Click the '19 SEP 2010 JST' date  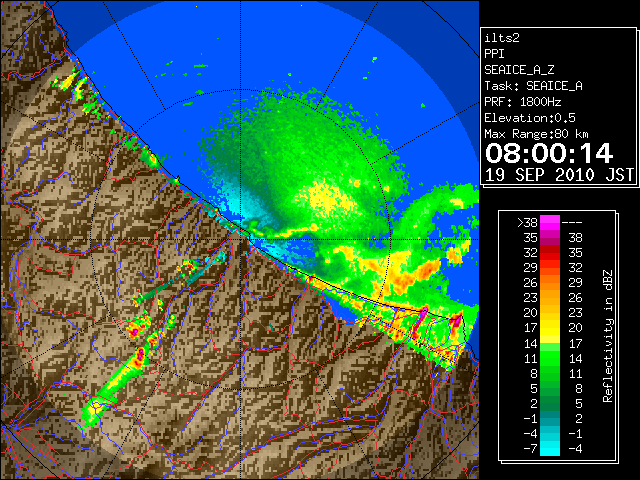pyautogui.click(x=560, y=175)
